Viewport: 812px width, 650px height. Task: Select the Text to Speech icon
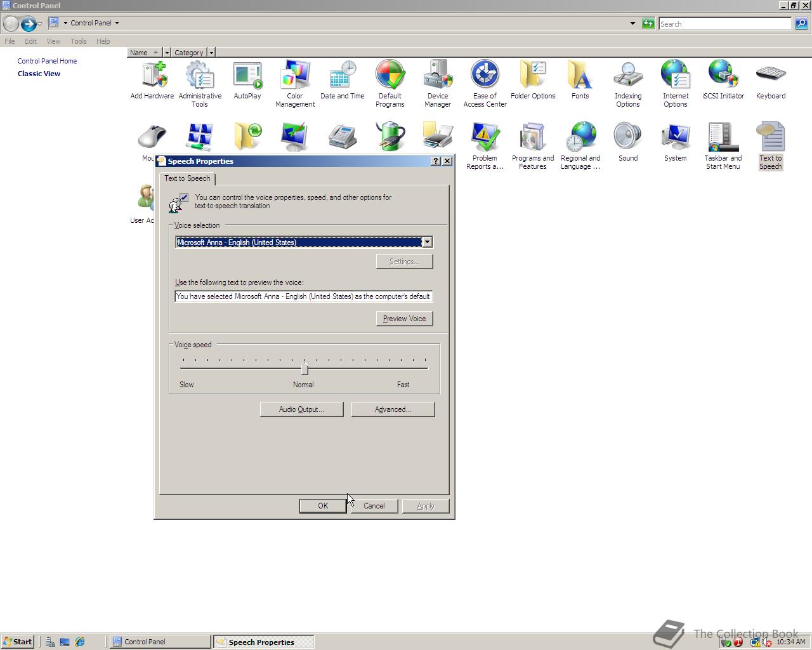pos(771,146)
